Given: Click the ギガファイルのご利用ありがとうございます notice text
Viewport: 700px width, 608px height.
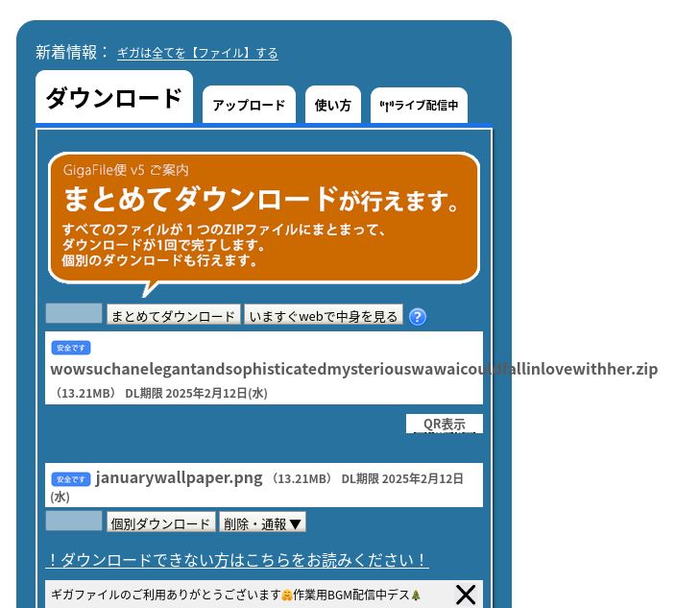Looking at the screenshot, I should (x=236, y=596).
